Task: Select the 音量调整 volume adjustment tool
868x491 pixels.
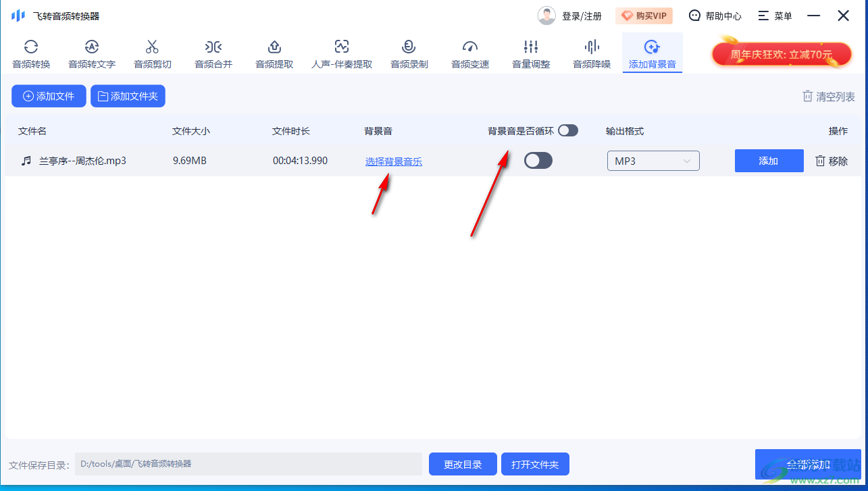Action: [530, 53]
